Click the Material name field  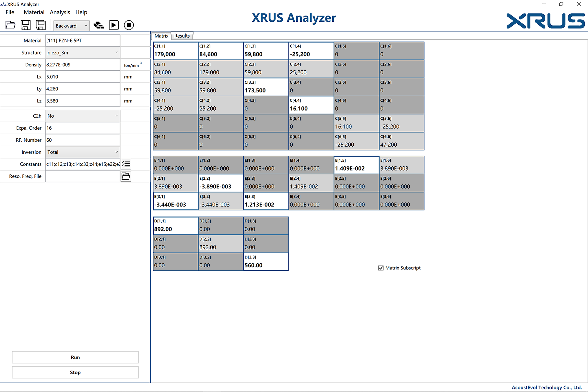[x=83, y=41]
